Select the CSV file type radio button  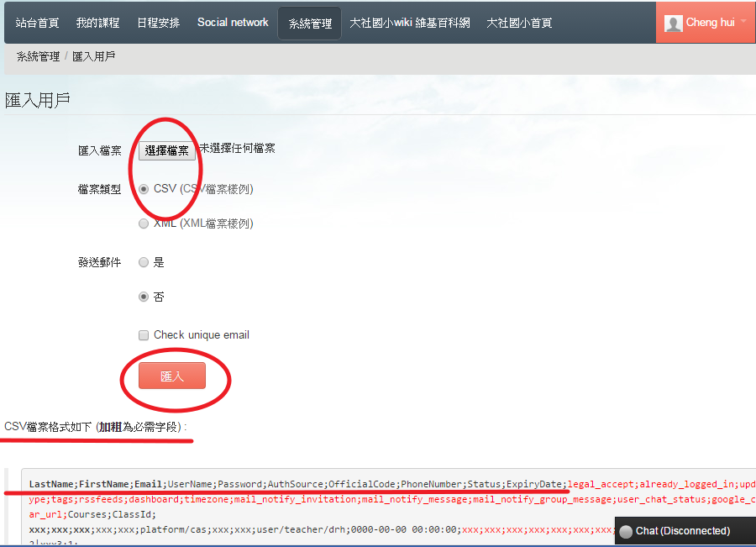(144, 189)
